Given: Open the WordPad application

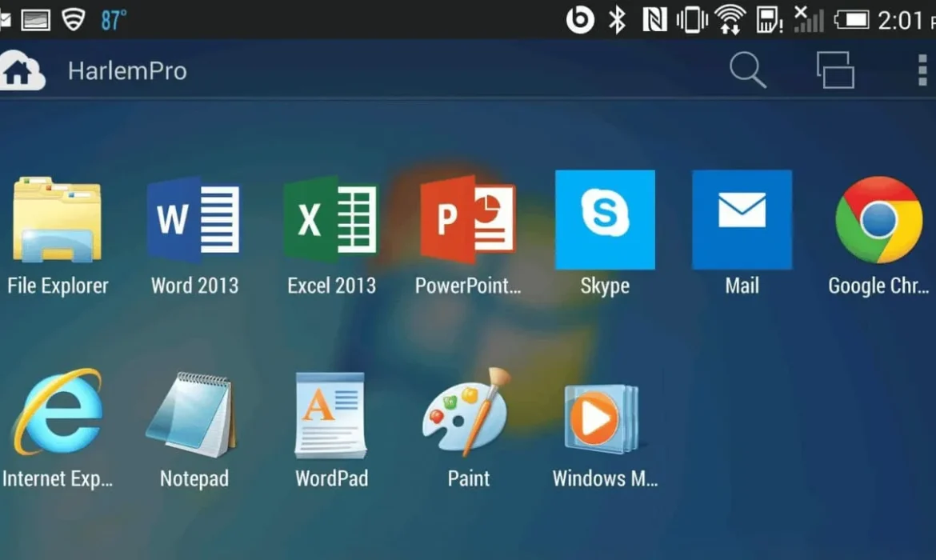Looking at the screenshot, I should pos(330,415).
